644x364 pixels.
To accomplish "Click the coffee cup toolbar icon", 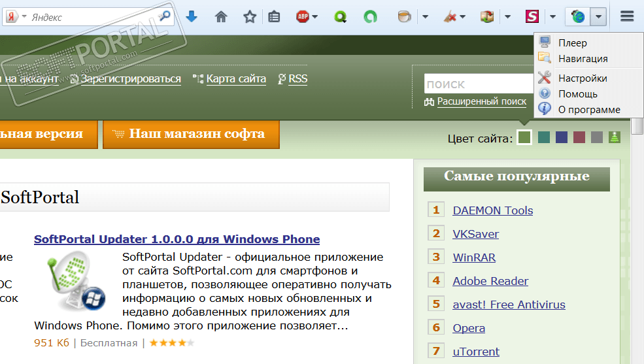I will (x=405, y=17).
